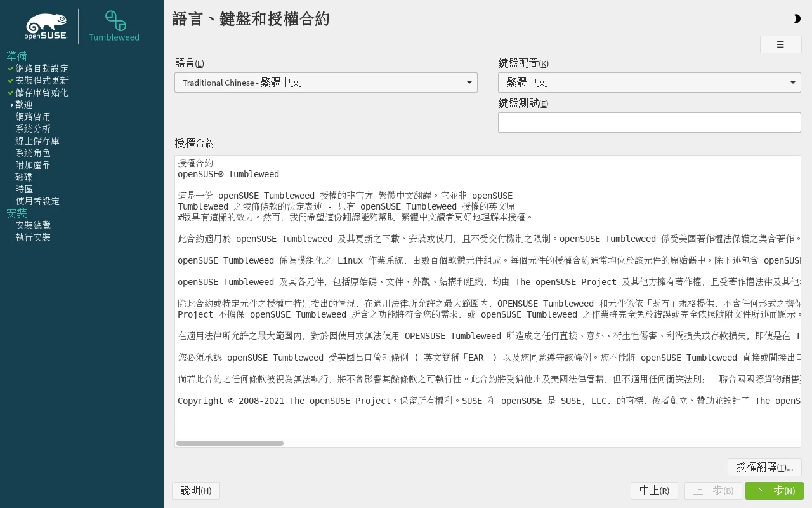
Task: Click the page title 語言、鍵盤和授權合約
Action: (x=251, y=19)
